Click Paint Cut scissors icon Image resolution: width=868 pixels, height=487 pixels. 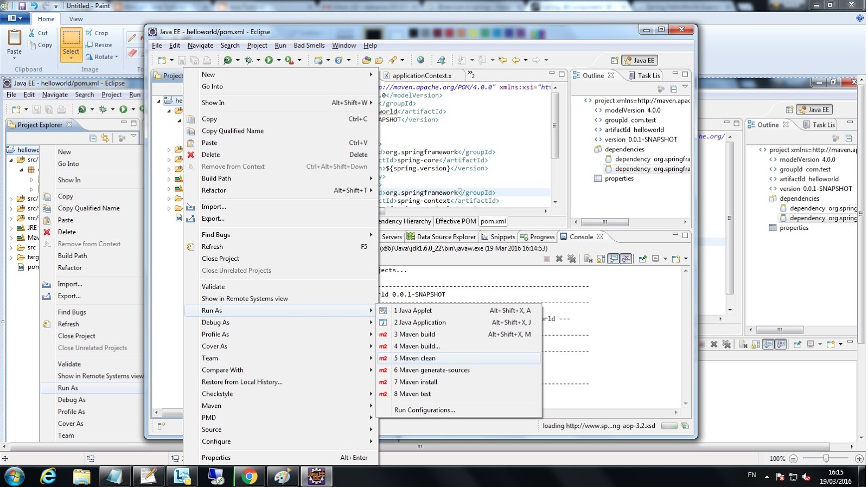click(x=32, y=33)
